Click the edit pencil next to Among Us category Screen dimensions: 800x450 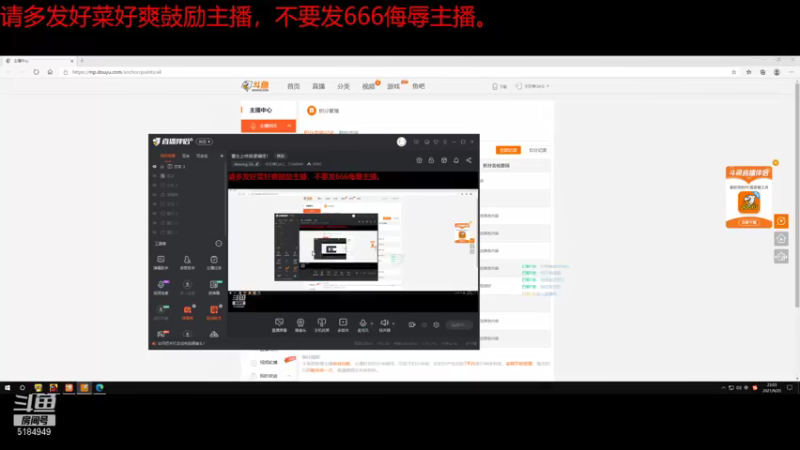click(x=257, y=164)
